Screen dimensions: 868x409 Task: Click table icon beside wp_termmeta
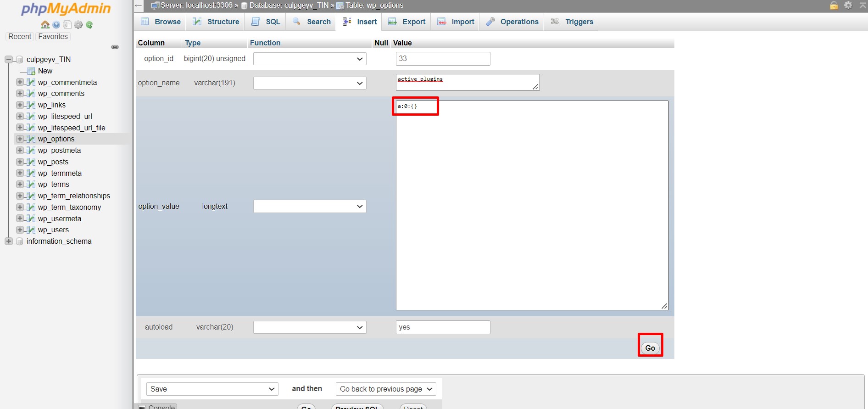pyautogui.click(x=31, y=173)
